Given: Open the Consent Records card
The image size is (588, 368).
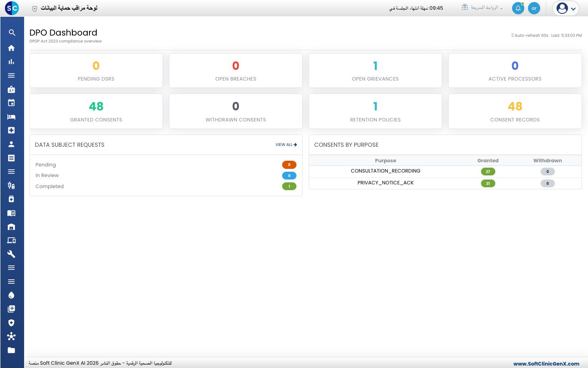Looking at the screenshot, I should point(515,111).
